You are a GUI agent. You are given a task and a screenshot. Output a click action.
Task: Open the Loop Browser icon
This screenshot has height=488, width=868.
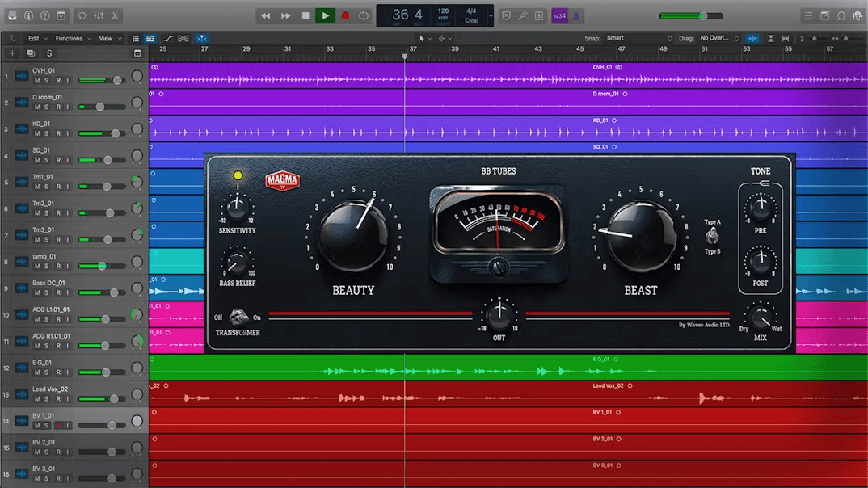[841, 16]
